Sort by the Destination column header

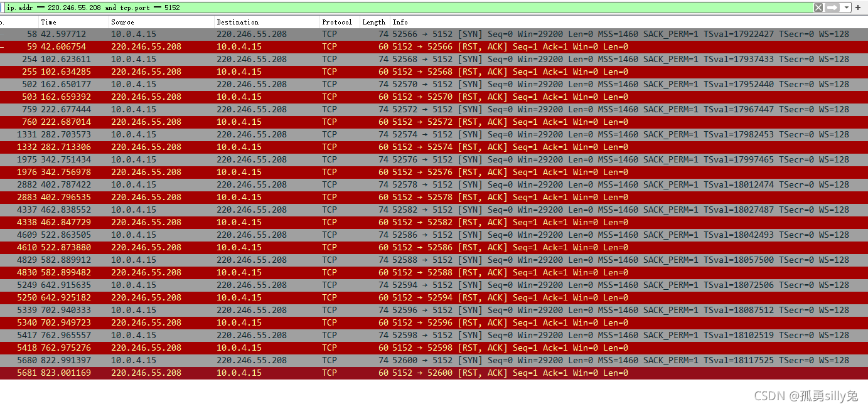click(x=267, y=22)
